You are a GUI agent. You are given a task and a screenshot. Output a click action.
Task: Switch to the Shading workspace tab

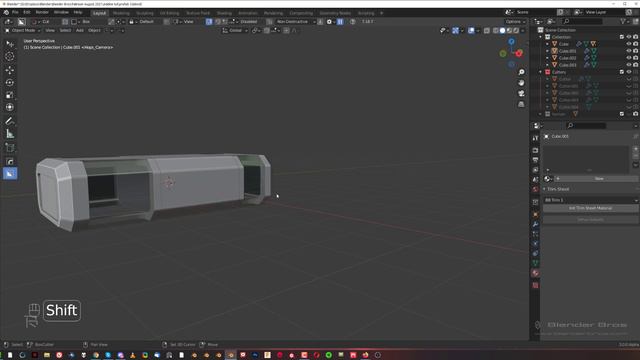click(224, 13)
